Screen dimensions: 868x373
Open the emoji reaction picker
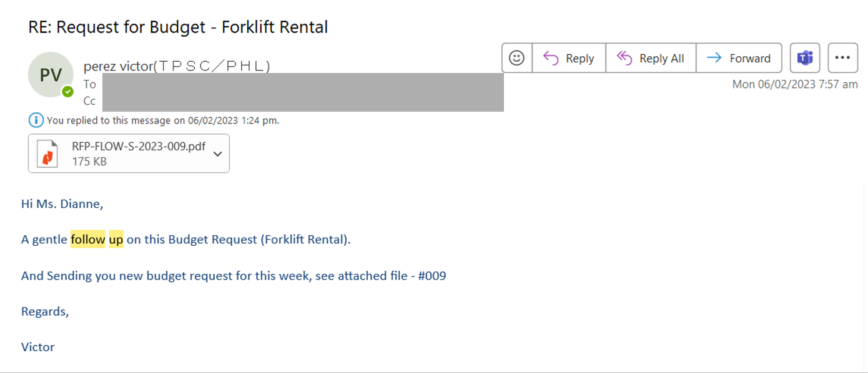click(516, 58)
